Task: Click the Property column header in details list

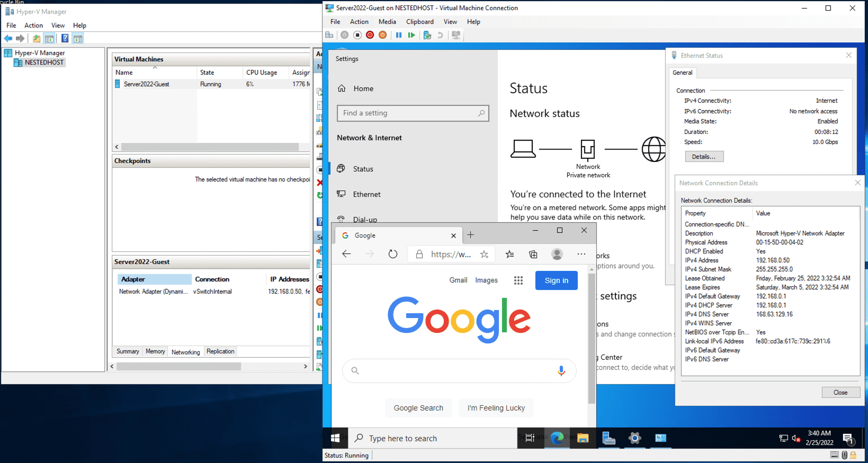Action: click(x=717, y=213)
